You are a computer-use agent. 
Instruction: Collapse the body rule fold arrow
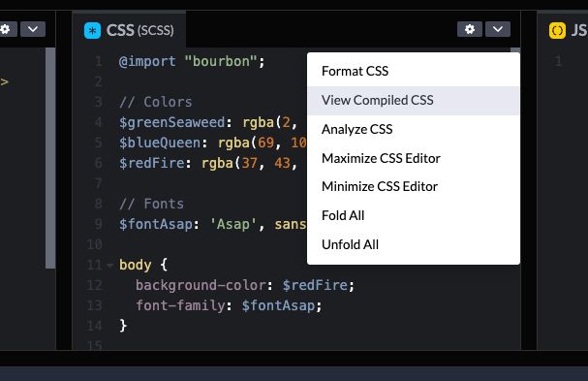pos(109,266)
